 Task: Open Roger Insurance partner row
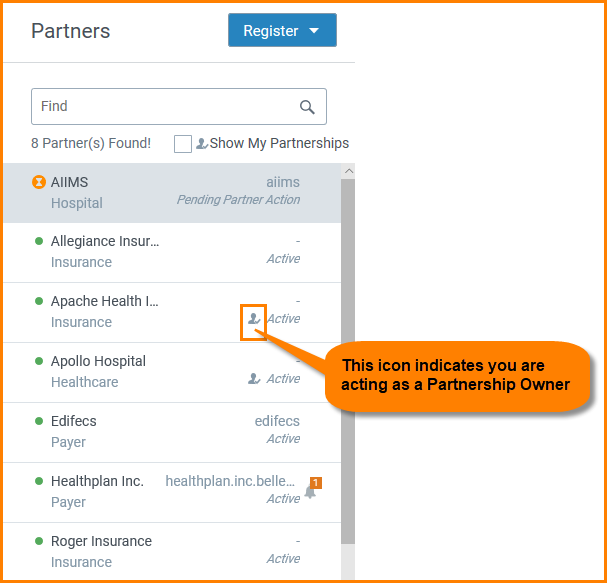150,551
